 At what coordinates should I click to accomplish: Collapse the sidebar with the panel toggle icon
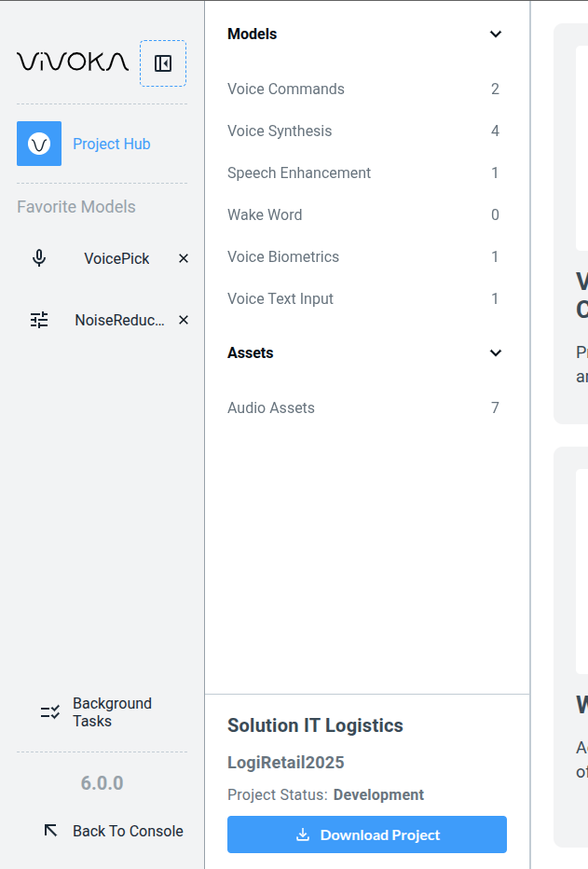[163, 63]
